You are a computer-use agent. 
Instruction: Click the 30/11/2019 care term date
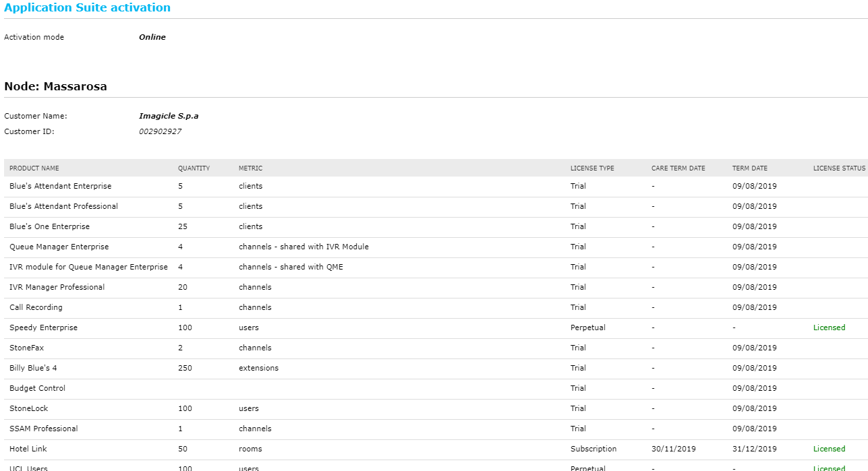click(x=673, y=449)
